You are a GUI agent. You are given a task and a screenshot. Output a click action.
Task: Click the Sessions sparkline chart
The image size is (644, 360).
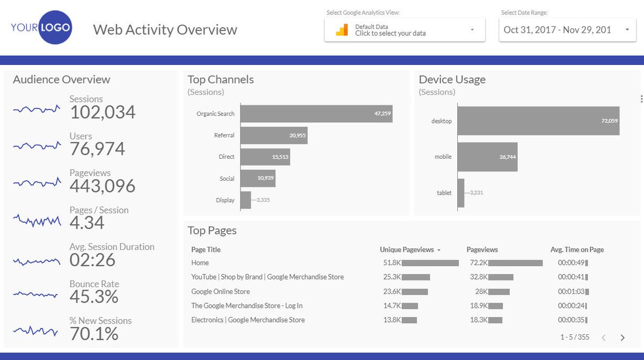point(36,109)
